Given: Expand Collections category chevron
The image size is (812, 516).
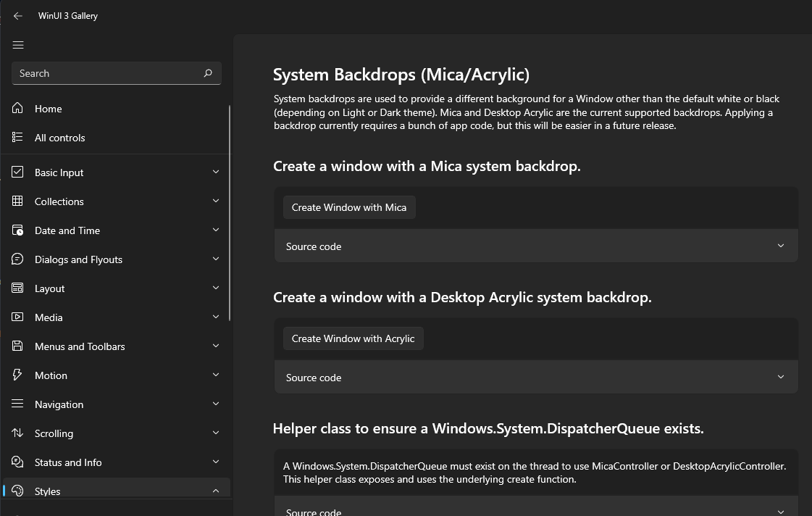Looking at the screenshot, I should click(216, 201).
